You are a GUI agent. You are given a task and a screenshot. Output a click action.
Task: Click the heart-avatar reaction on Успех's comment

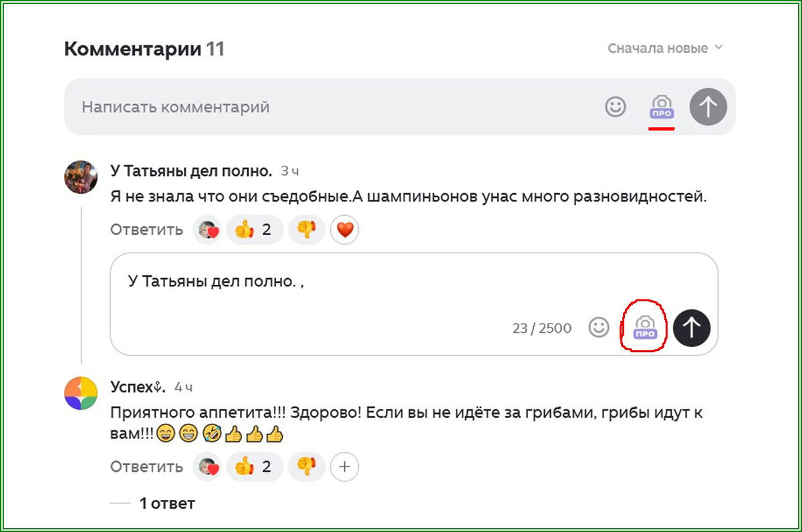[207, 467]
